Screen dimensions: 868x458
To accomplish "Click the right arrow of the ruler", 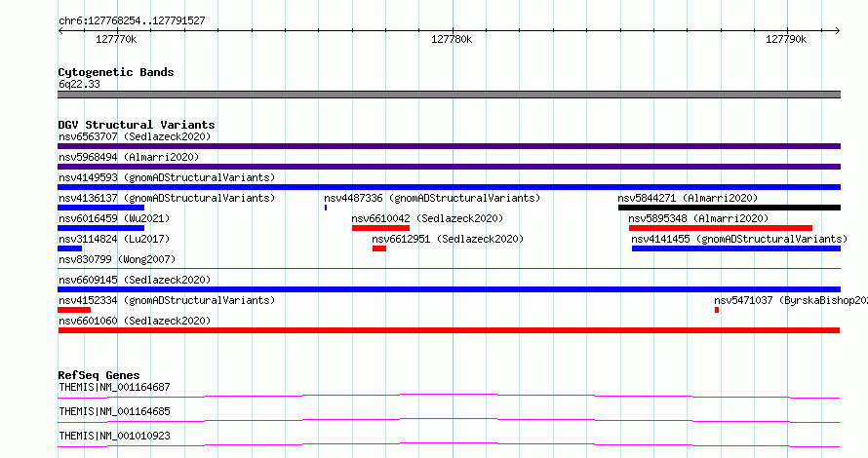I will tap(838, 30).
